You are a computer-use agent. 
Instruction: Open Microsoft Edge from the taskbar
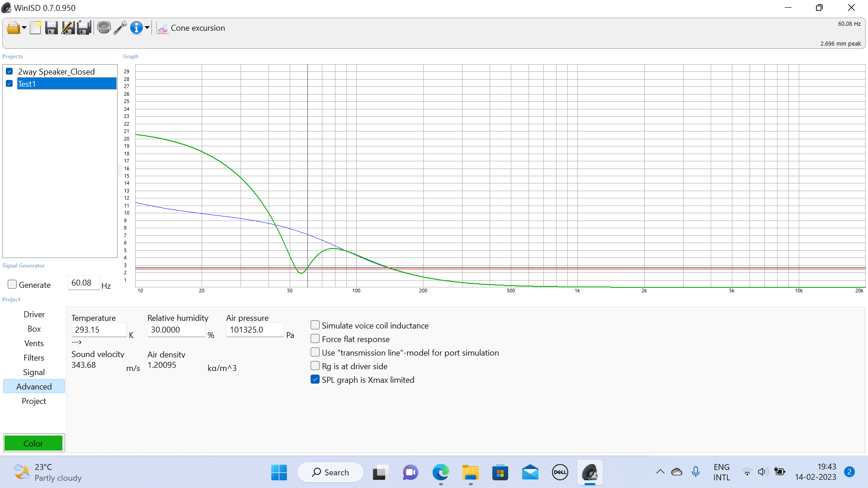click(x=440, y=473)
